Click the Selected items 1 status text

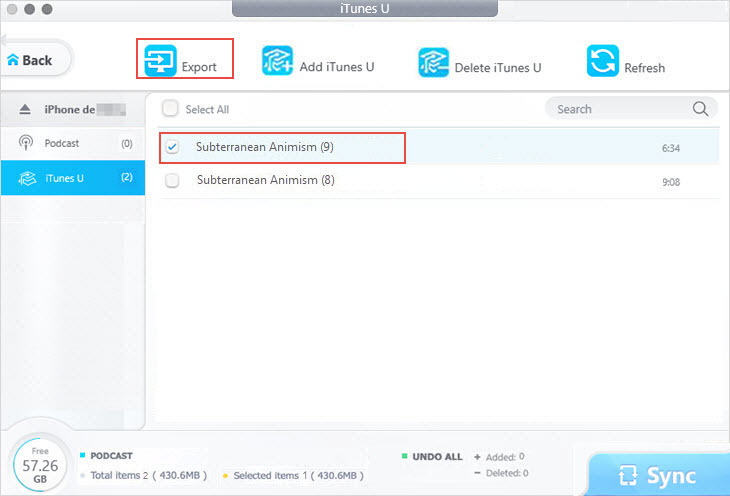pos(298,476)
